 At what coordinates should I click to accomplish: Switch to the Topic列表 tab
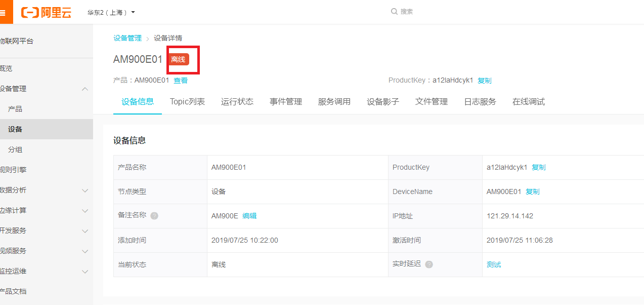click(x=187, y=102)
